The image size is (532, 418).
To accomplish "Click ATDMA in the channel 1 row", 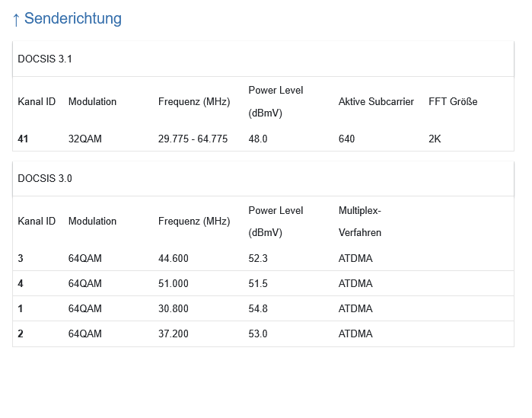I will click(x=355, y=309).
